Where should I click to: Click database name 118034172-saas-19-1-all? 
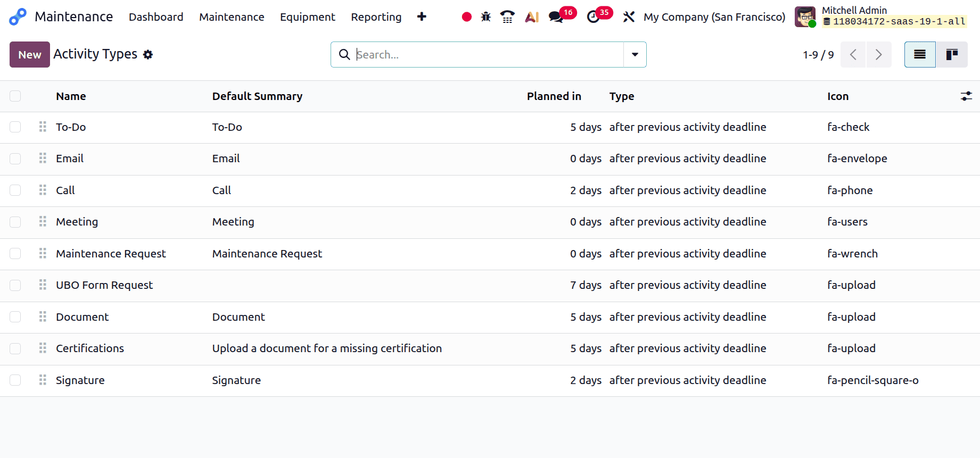point(899,22)
